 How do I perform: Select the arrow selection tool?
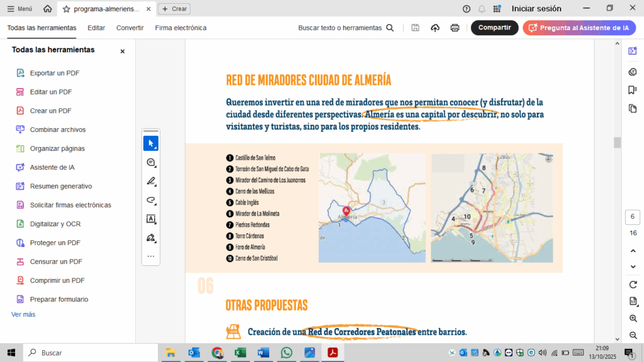pos(151,143)
